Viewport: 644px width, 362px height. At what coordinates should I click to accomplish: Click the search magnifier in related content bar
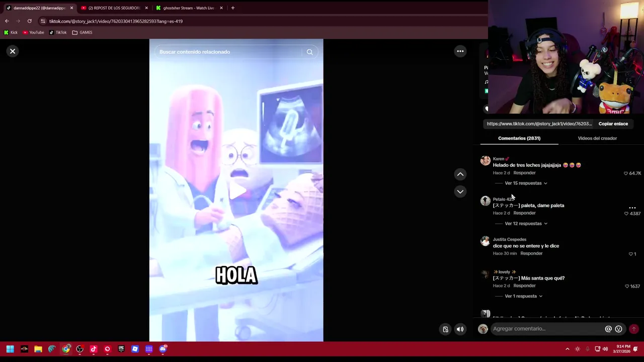[x=309, y=52]
